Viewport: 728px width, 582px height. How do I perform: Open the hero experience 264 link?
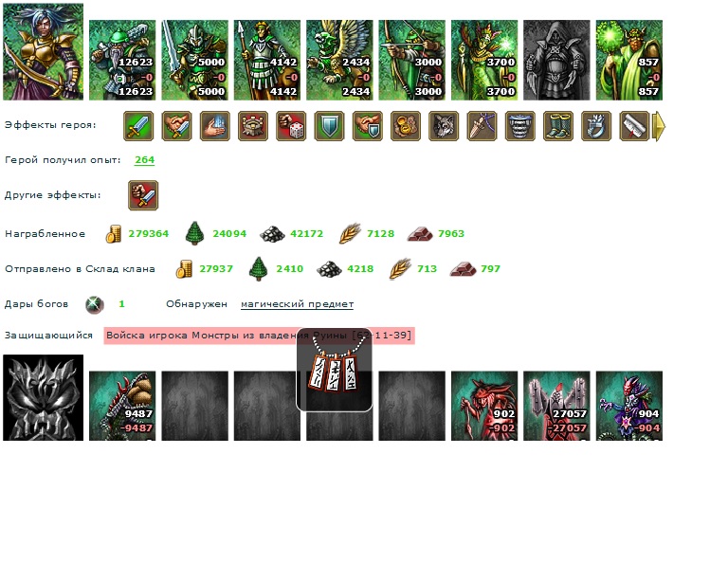click(144, 159)
